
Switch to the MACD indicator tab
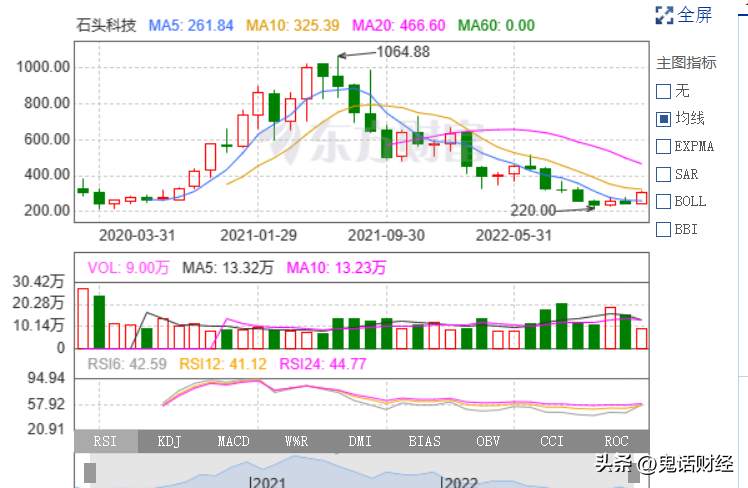tap(233, 441)
